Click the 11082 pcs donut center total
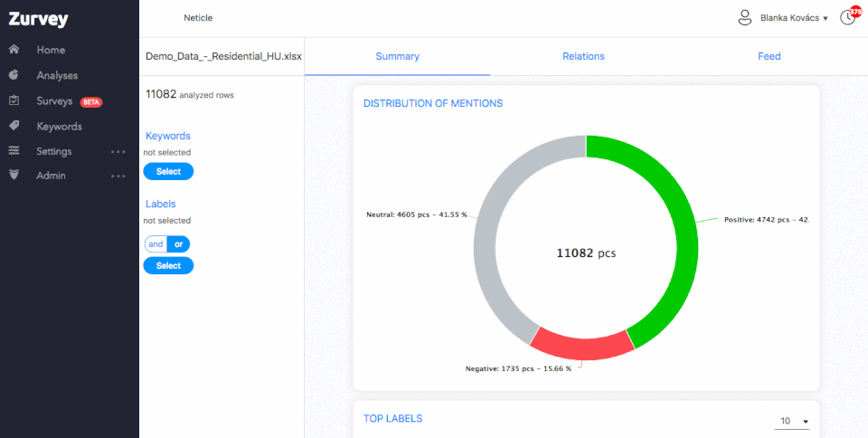The image size is (868, 438). tap(586, 253)
